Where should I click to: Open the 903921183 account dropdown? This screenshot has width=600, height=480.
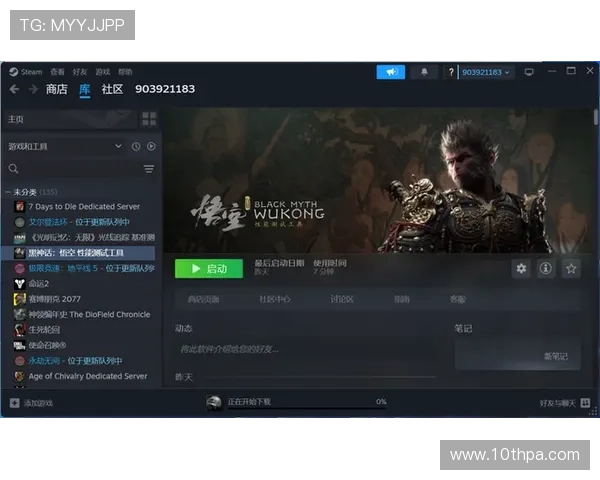pyautogui.click(x=486, y=72)
